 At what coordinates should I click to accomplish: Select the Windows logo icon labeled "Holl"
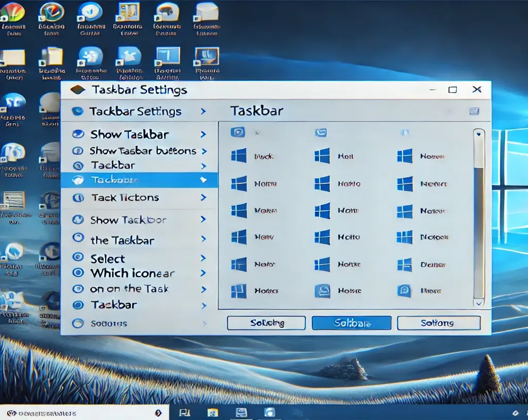point(322,156)
